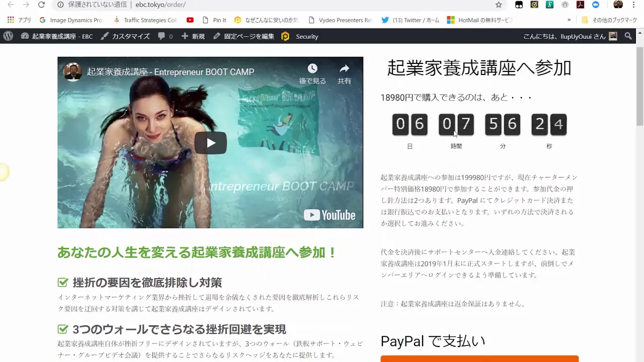The width and height of the screenshot is (644, 362).
Task: Open the Traffic Strategies bookmark
Action: pos(145,20)
